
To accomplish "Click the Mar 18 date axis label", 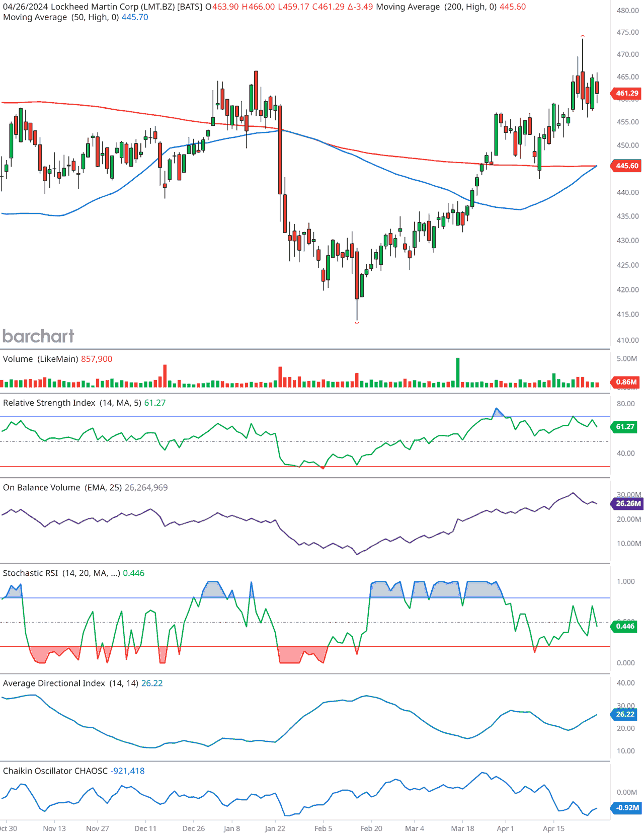I will tap(462, 828).
